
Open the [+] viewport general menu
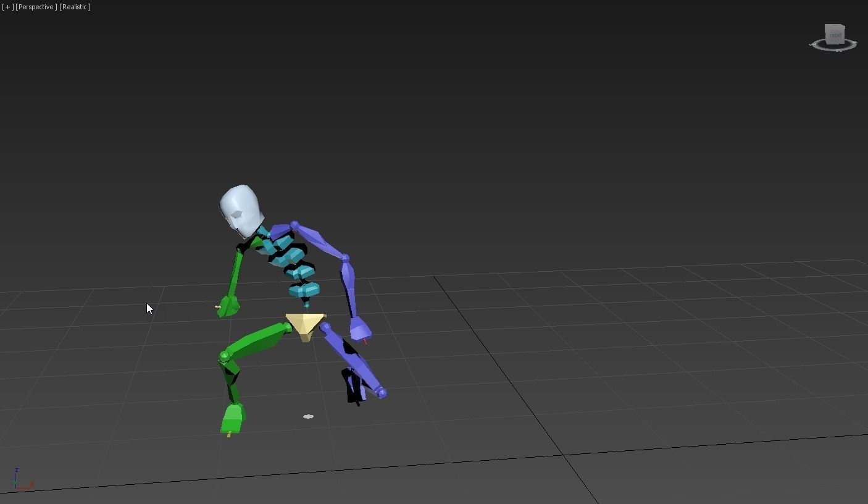7,7
